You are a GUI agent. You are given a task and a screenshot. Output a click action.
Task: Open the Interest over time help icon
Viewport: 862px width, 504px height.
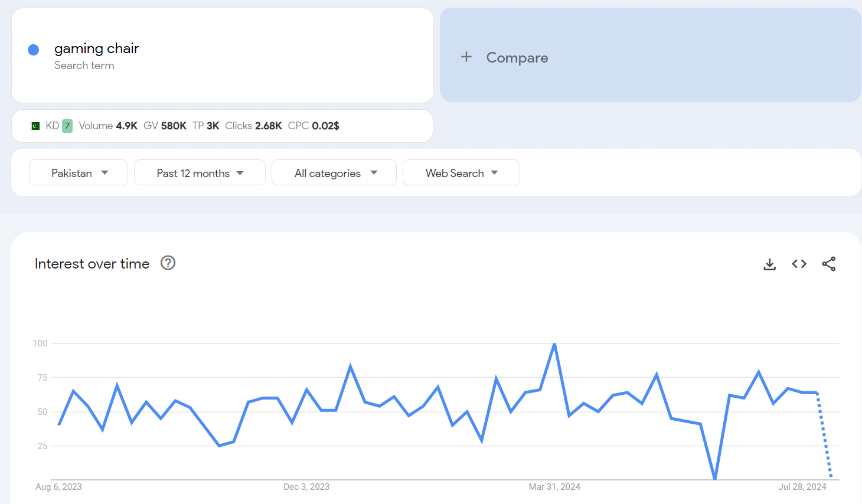(168, 263)
